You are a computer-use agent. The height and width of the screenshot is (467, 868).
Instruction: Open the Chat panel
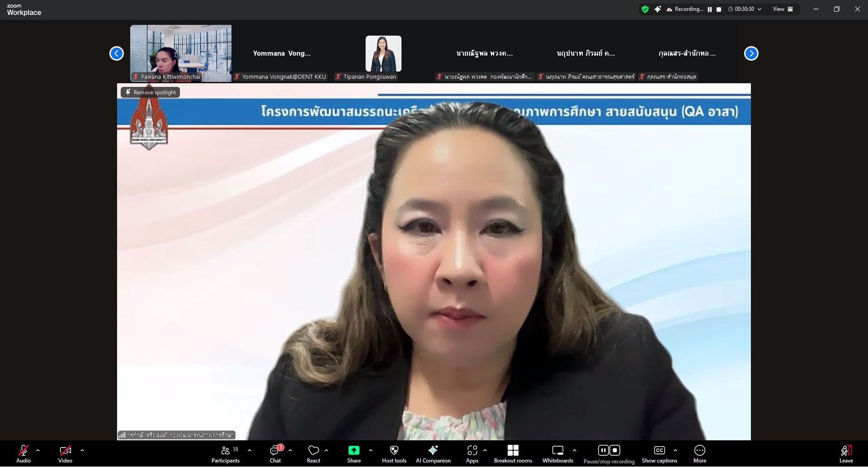275,454
